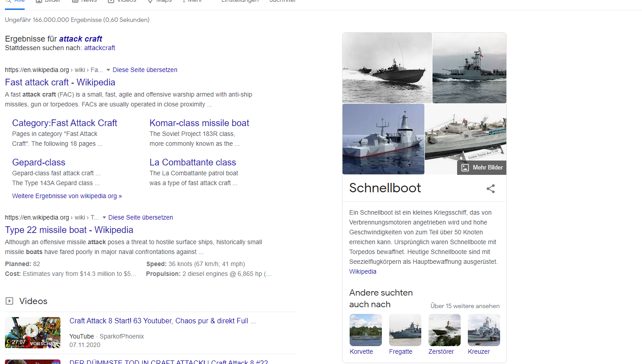Open Type 22 missile boat result
The height and width of the screenshot is (364, 642).
69,230
